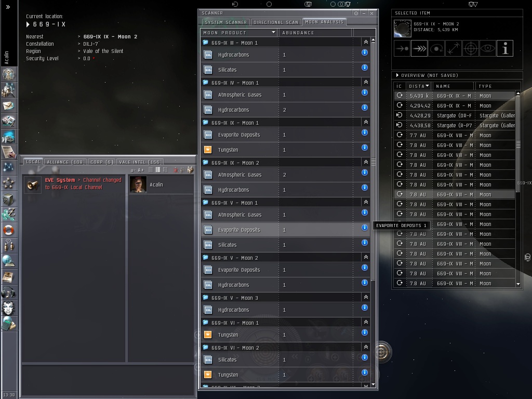Screen dimensions: 532x399
Task: Show Info icon in Selected Item panel
Action: pos(505,48)
